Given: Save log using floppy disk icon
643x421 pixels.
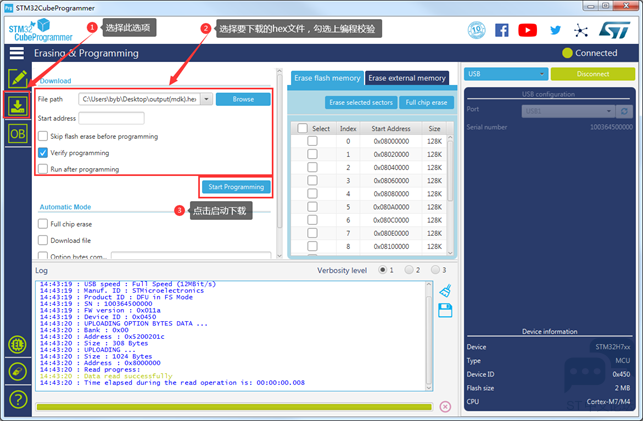Looking at the screenshot, I should 445,310.
